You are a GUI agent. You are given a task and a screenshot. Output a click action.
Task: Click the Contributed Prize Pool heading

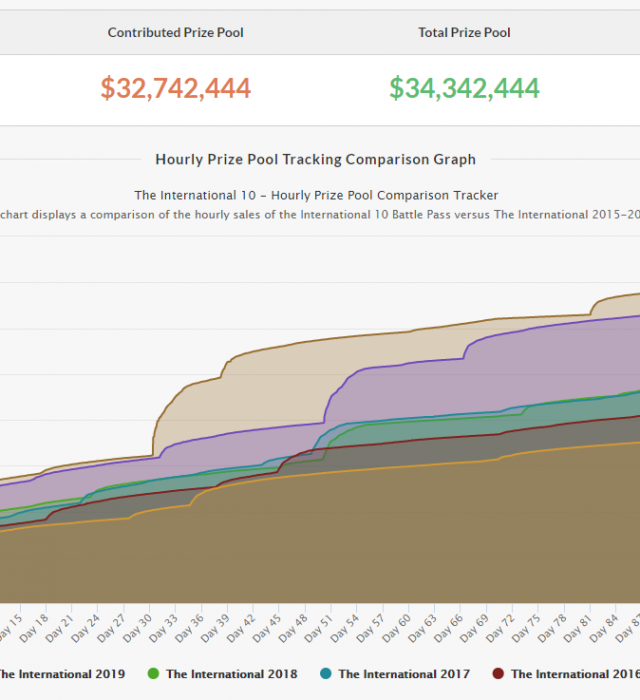[175, 33]
